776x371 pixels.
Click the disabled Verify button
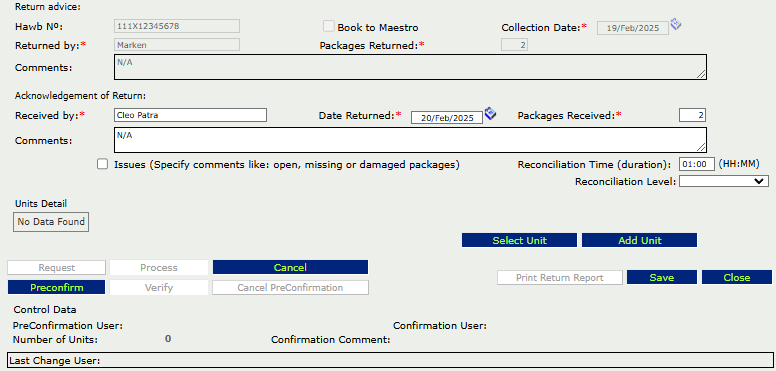click(158, 287)
